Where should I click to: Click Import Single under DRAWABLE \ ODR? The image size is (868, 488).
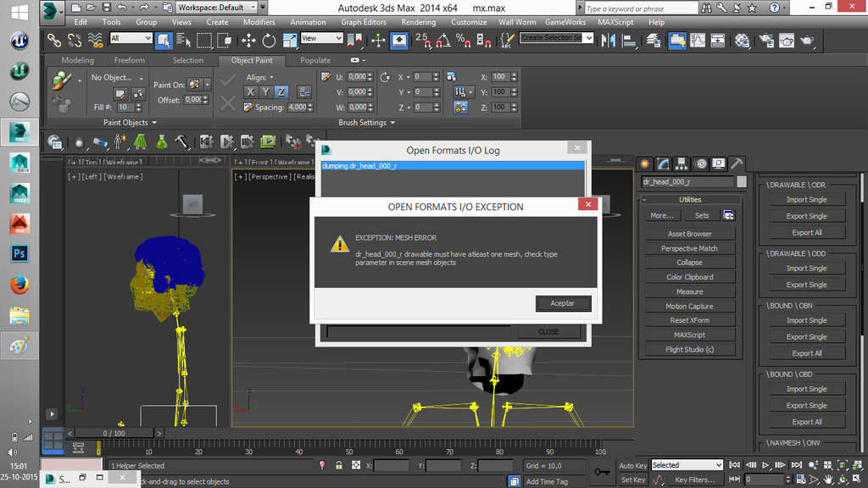[x=806, y=200]
